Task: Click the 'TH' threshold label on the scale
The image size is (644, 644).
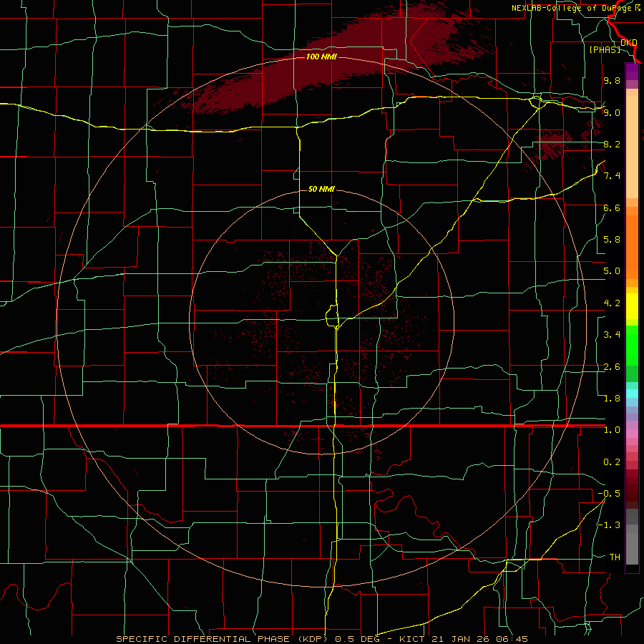Action: pos(615,557)
